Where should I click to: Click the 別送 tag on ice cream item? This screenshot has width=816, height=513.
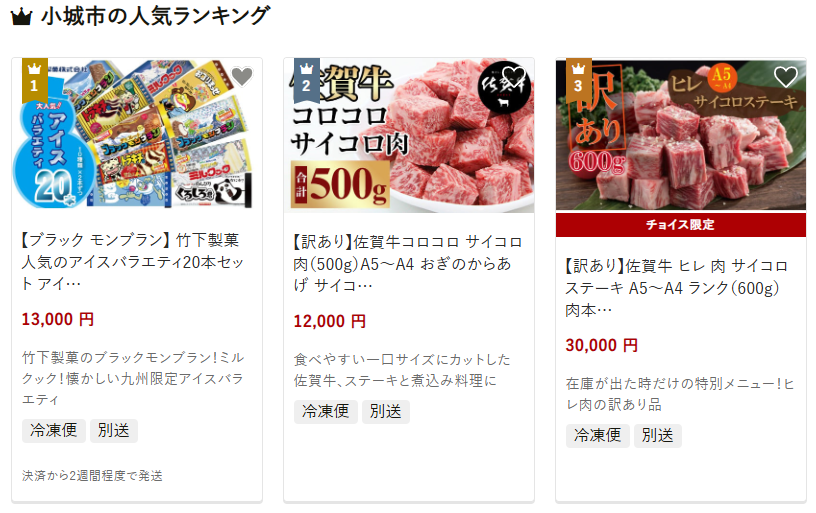pos(113,430)
